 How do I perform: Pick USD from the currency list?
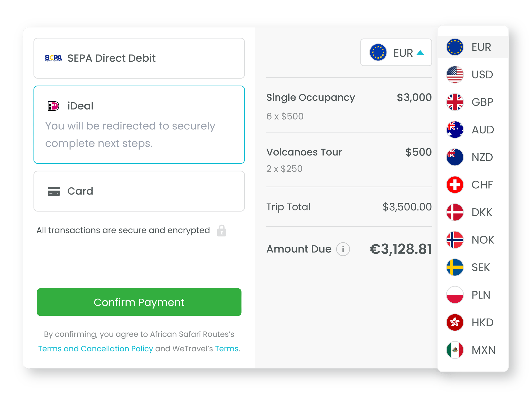pyautogui.click(x=473, y=75)
